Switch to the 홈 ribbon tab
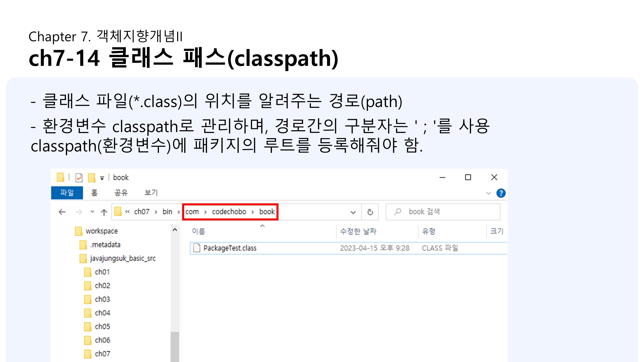 pyautogui.click(x=94, y=193)
